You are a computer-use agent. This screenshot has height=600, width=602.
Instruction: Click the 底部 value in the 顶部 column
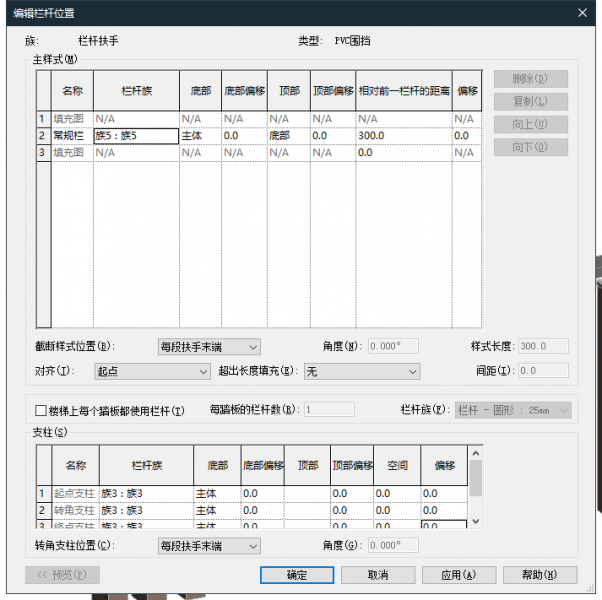coord(289,136)
